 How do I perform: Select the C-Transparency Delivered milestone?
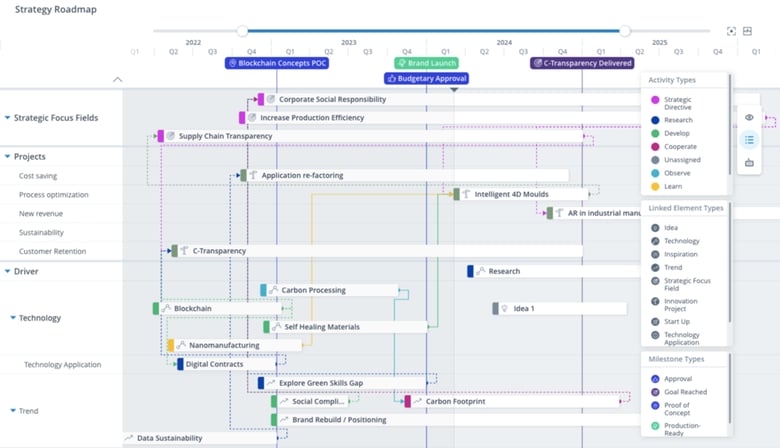(x=582, y=63)
